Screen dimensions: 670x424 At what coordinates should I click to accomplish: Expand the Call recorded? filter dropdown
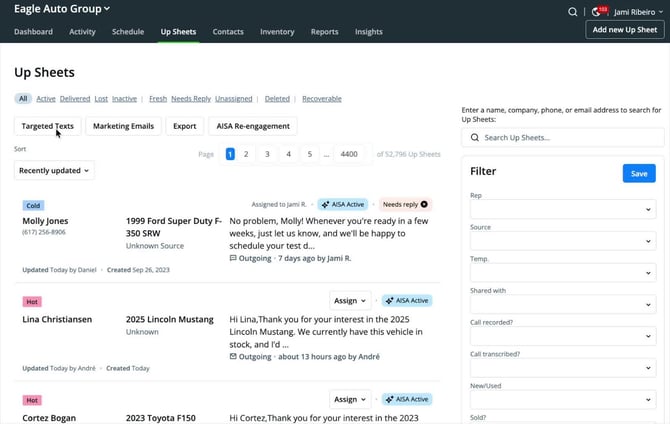tap(563, 336)
